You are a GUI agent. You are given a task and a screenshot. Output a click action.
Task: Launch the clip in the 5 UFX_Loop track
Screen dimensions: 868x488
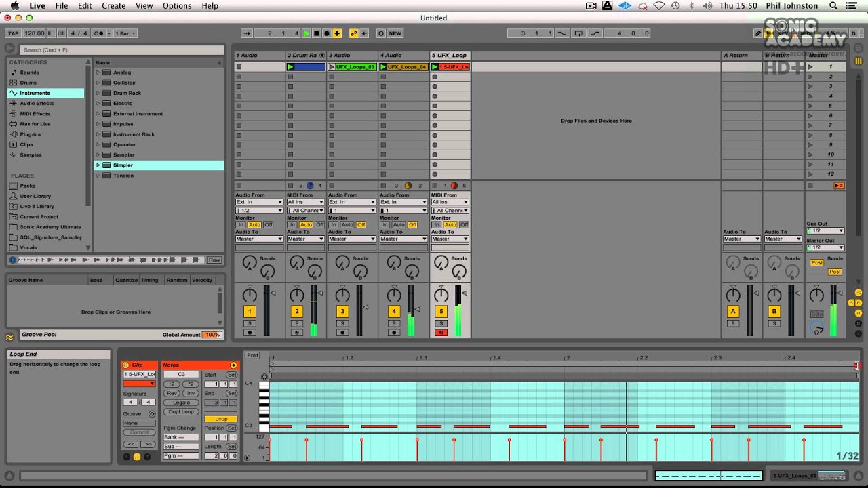(x=435, y=67)
